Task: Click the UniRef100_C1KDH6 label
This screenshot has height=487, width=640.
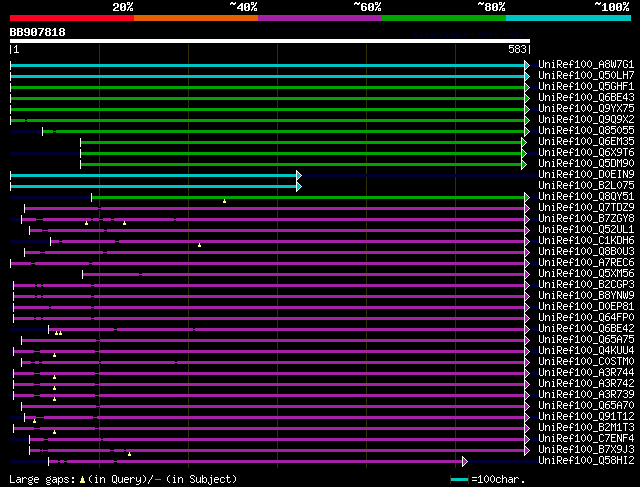Action: pyautogui.click(x=586, y=241)
